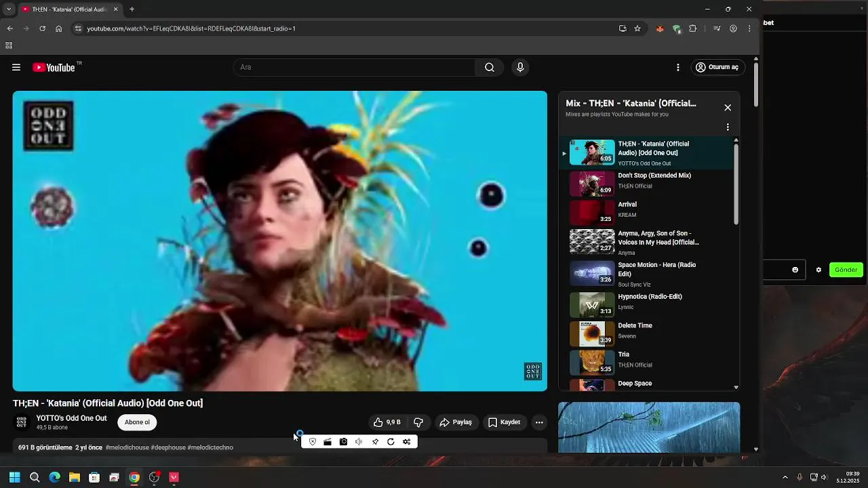Like the video (9,9 B)
This screenshot has width=868, height=488.
(x=387, y=422)
